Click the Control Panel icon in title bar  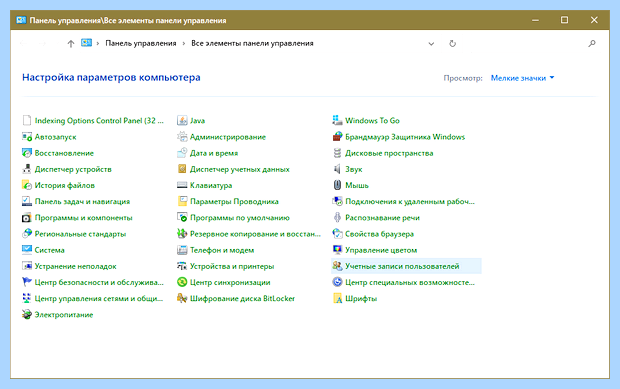21,20
